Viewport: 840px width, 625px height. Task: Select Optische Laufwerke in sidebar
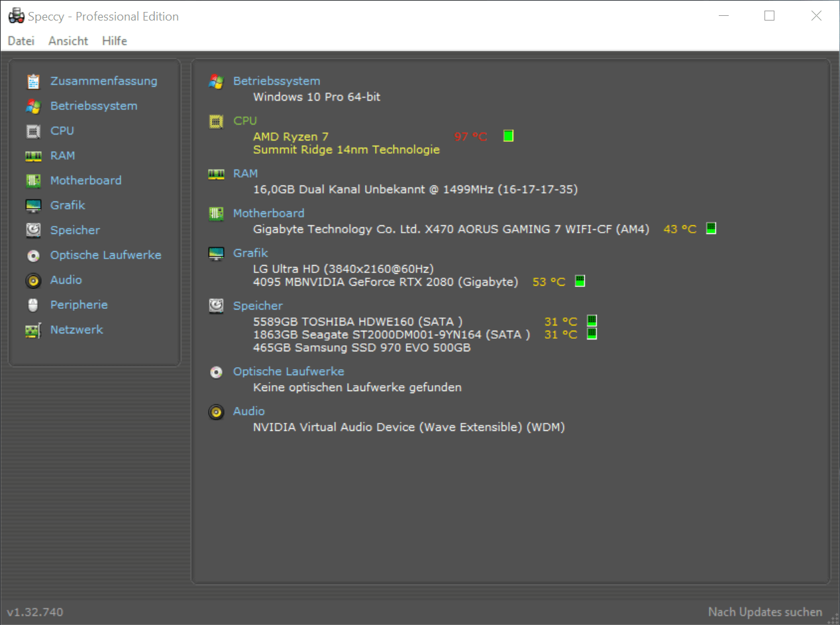coord(106,255)
